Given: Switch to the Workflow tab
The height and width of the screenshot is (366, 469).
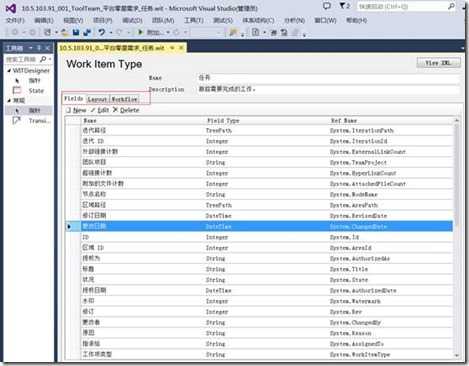Looking at the screenshot, I should (x=124, y=99).
